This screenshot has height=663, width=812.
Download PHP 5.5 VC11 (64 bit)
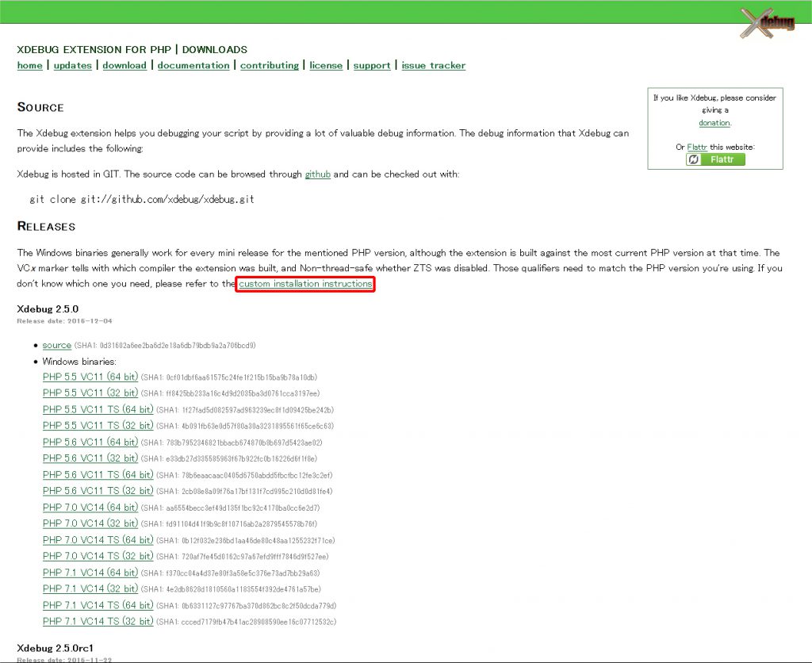90,377
